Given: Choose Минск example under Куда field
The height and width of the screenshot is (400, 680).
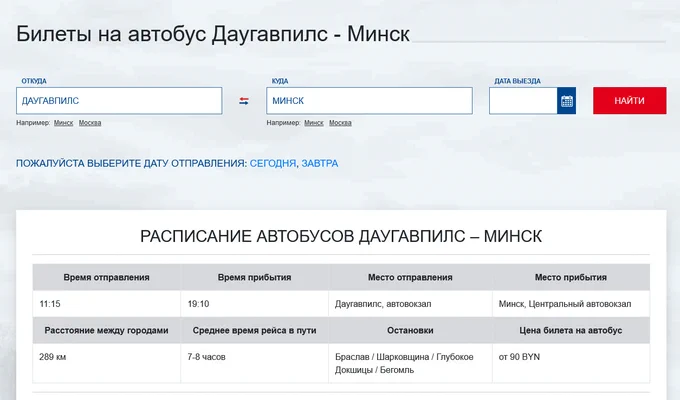Looking at the screenshot, I should pos(314,123).
